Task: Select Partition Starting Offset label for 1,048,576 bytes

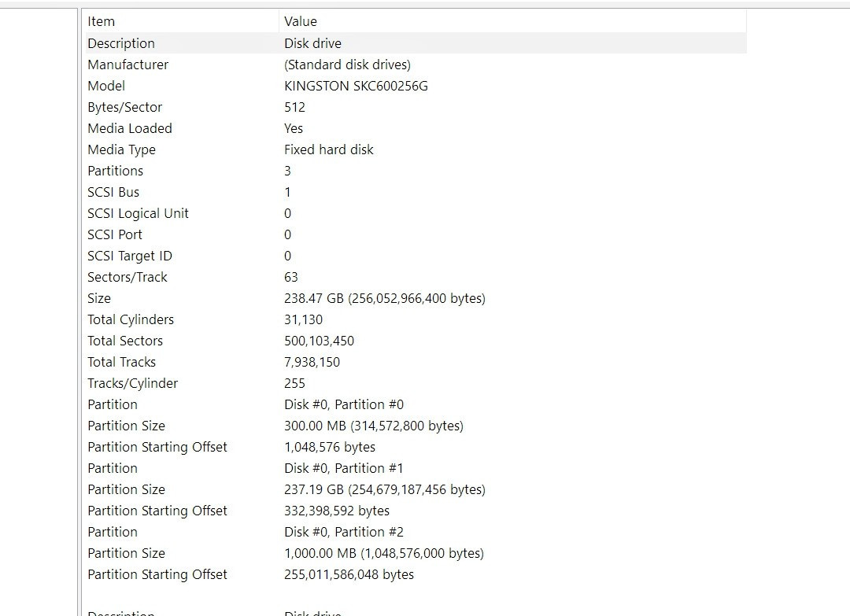Action: (157, 447)
